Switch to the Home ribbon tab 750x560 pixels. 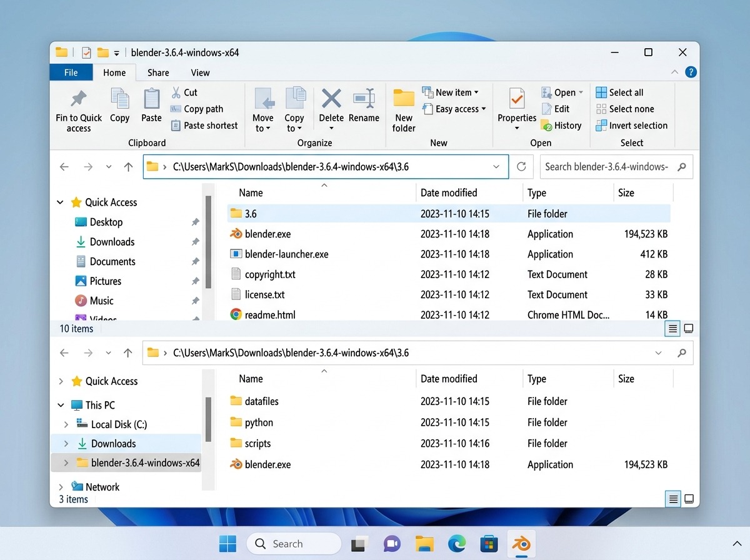tap(114, 72)
